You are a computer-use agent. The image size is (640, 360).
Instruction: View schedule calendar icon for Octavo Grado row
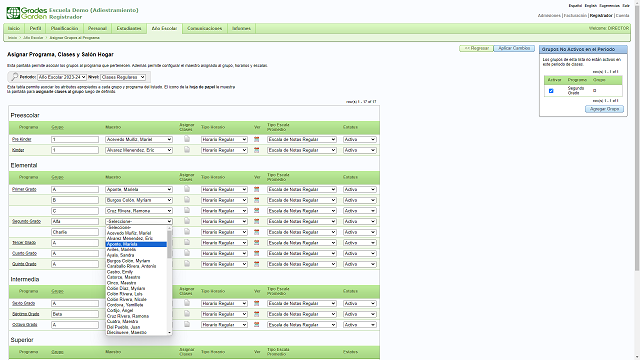(256, 324)
